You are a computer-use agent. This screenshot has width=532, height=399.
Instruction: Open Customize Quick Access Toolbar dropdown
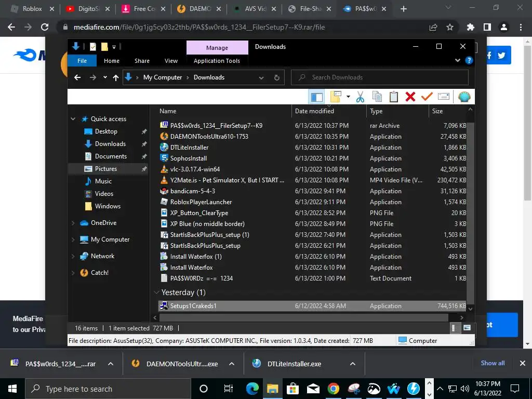(114, 47)
